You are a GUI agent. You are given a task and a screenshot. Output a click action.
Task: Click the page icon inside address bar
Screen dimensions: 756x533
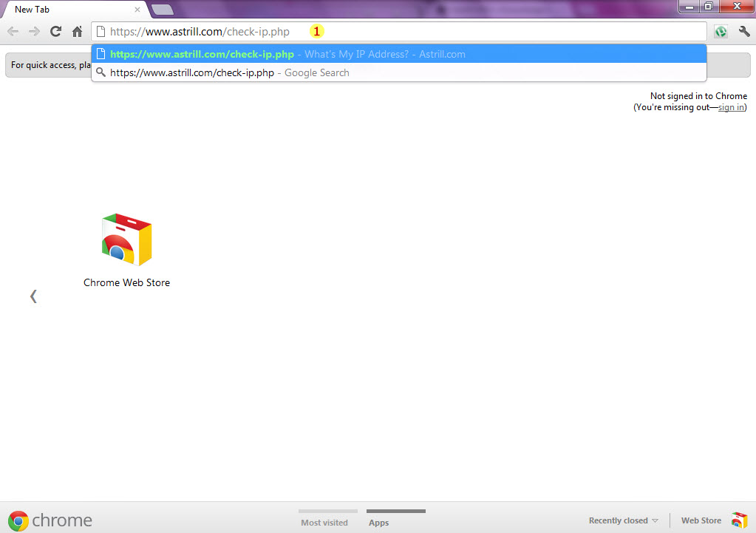[101, 32]
